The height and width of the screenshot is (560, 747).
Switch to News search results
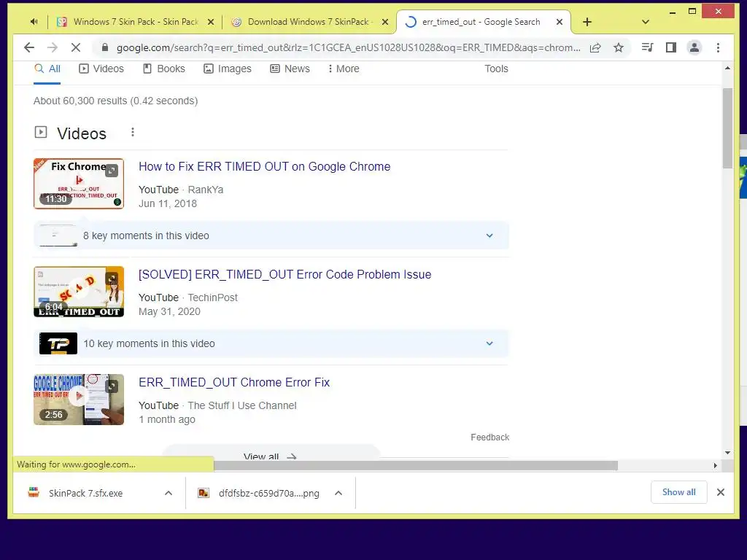290,69
